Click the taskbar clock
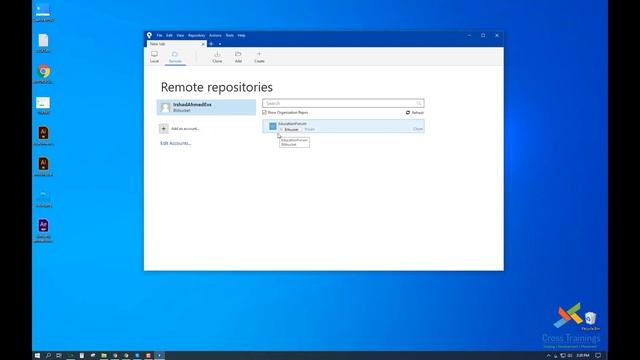Screen dimensions: 640x360 click(582, 356)
